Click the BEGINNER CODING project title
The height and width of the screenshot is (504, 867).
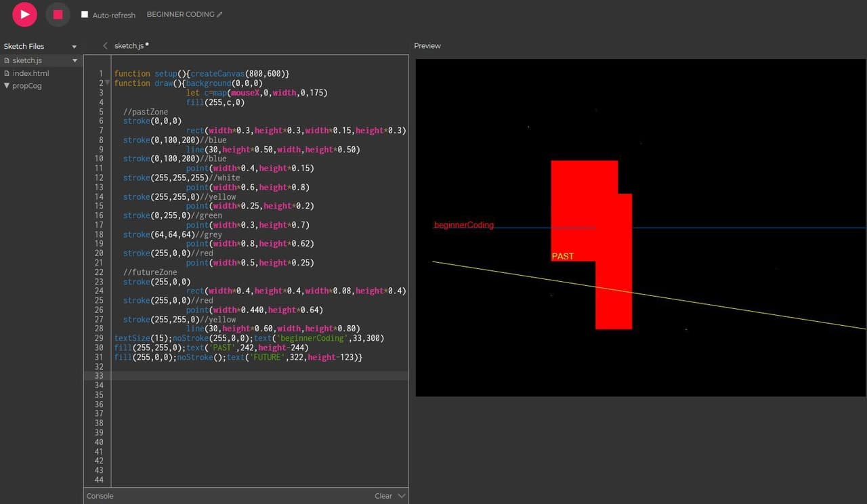point(180,14)
